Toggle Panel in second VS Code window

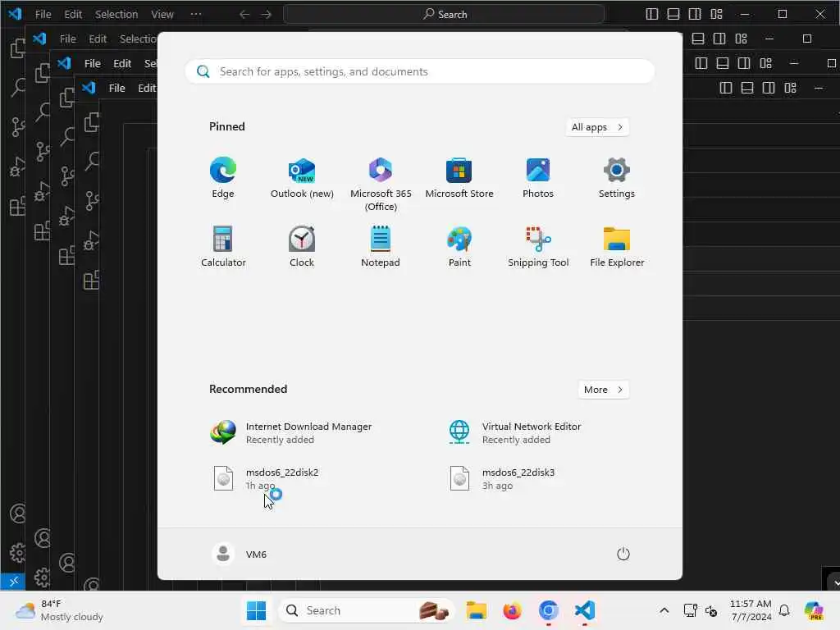click(x=698, y=39)
